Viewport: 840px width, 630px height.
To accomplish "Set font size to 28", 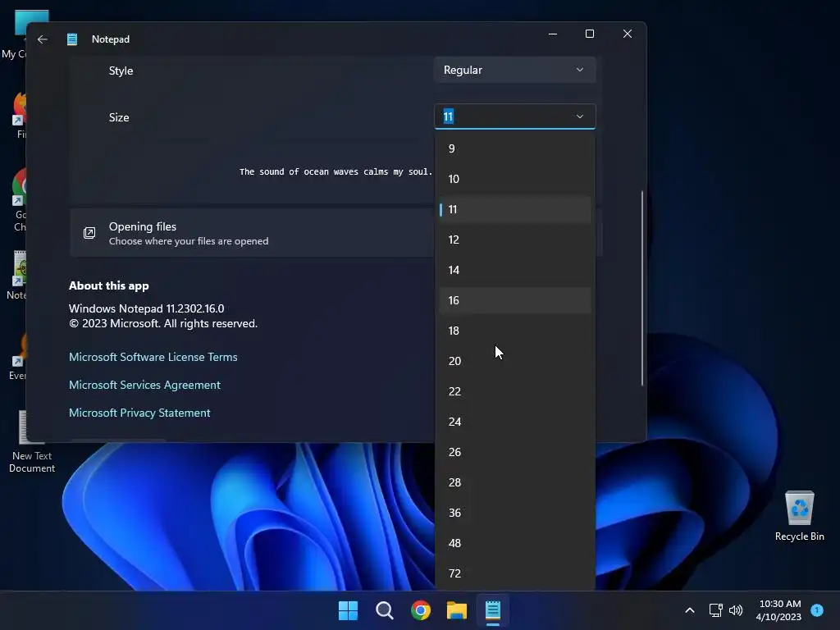I will [x=515, y=482].
